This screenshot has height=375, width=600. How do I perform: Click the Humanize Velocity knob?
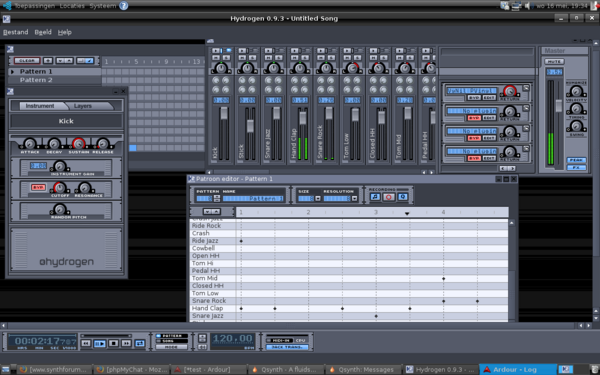576,91
